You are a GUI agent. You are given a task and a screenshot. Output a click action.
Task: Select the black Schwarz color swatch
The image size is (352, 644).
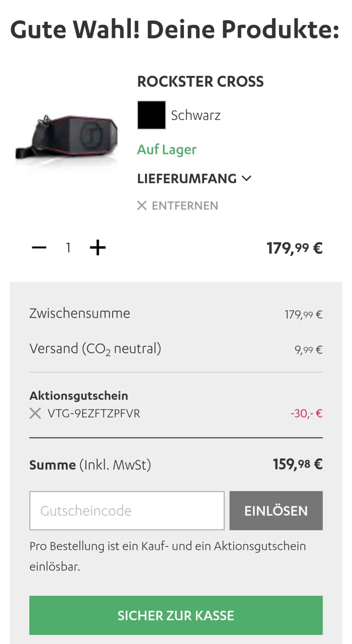(152, 115)
